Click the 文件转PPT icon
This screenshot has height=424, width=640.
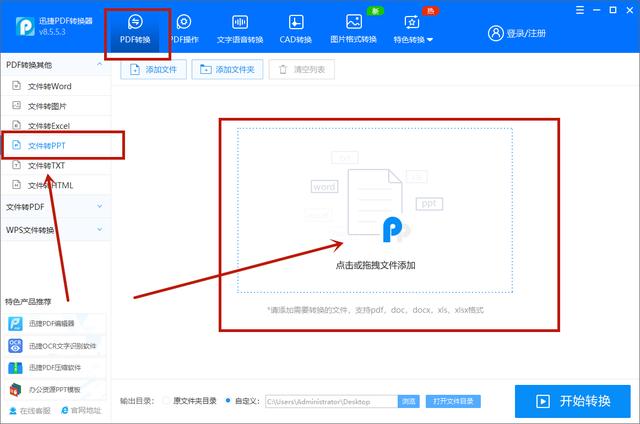tap(16, 145)
